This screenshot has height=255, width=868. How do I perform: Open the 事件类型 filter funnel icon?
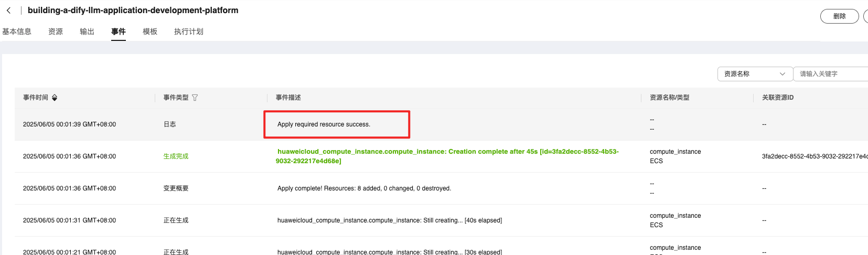click(x=195, y=98)
